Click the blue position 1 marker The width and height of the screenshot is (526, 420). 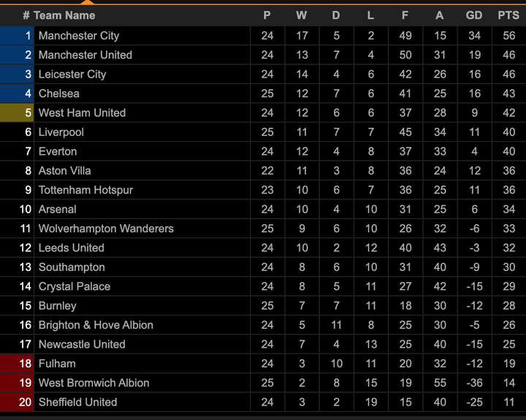point(18,36)
